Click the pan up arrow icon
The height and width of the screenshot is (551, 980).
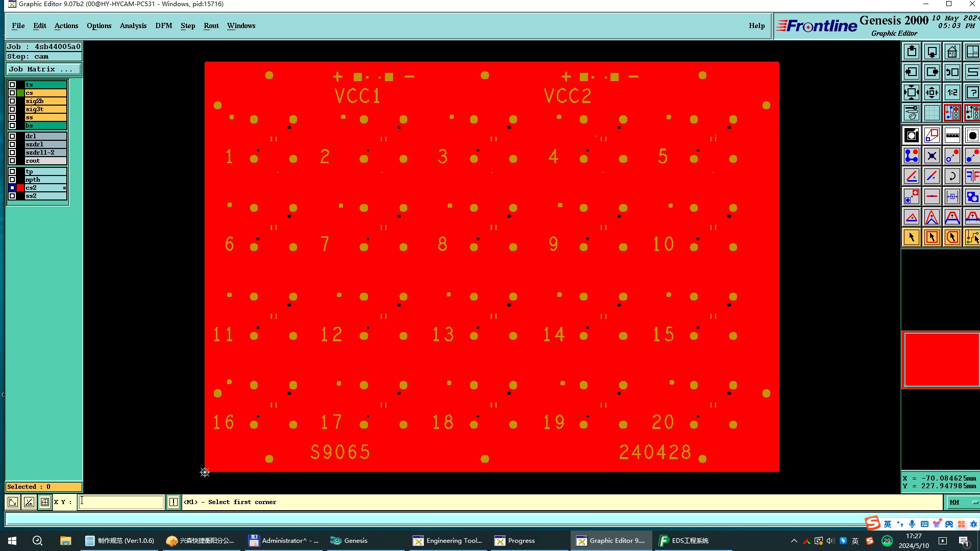pyautogui.click(x=912, y=52)
